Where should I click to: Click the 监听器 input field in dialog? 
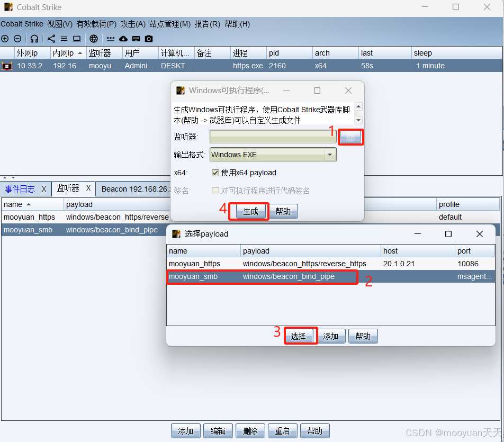coord(273,137)
